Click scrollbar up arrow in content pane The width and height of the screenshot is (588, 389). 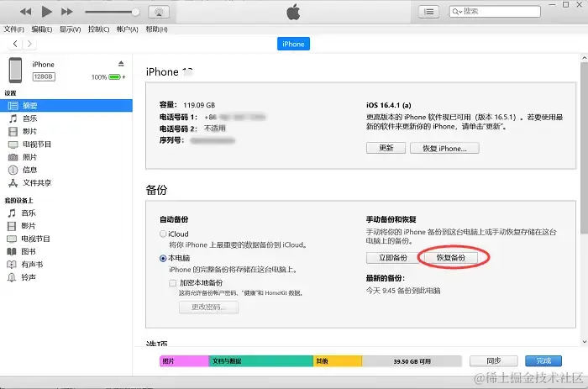tap(585, 59)
